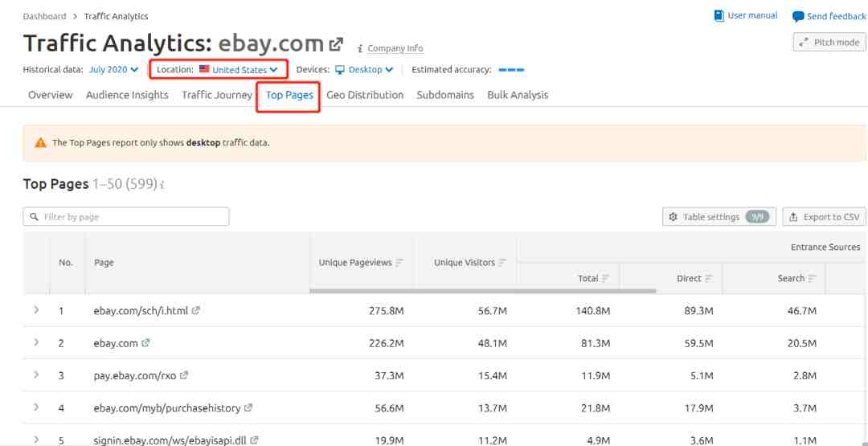Open ebay.com external link icon in the title
Image resolution: width=868 pixels, height=446 pixels.
336,43
